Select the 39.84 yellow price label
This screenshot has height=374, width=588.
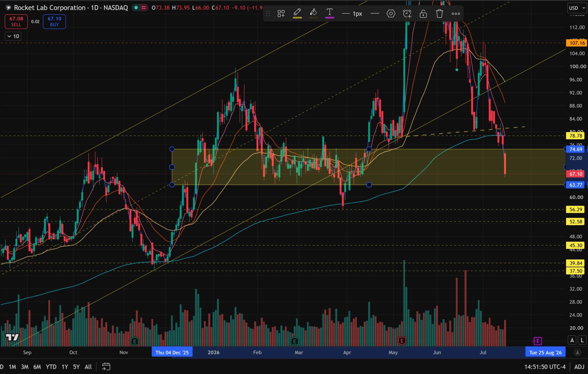point(576,263)
